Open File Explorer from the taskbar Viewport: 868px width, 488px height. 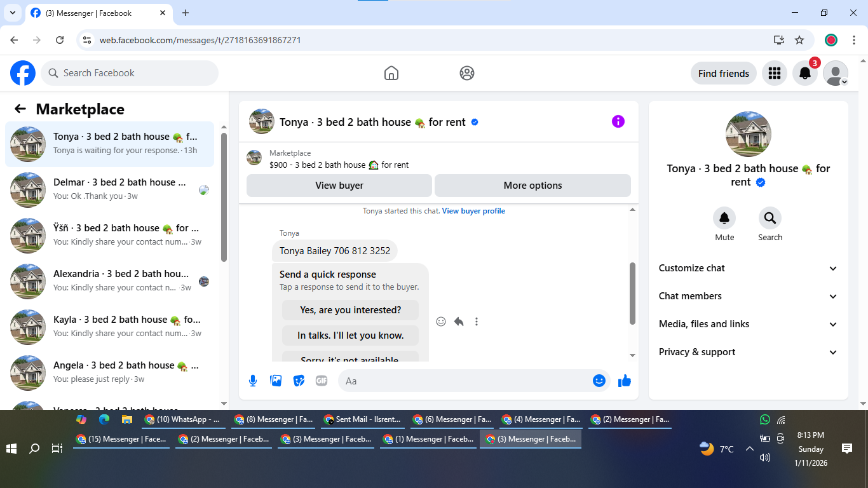pyautogui.click(x=127, y=419)
